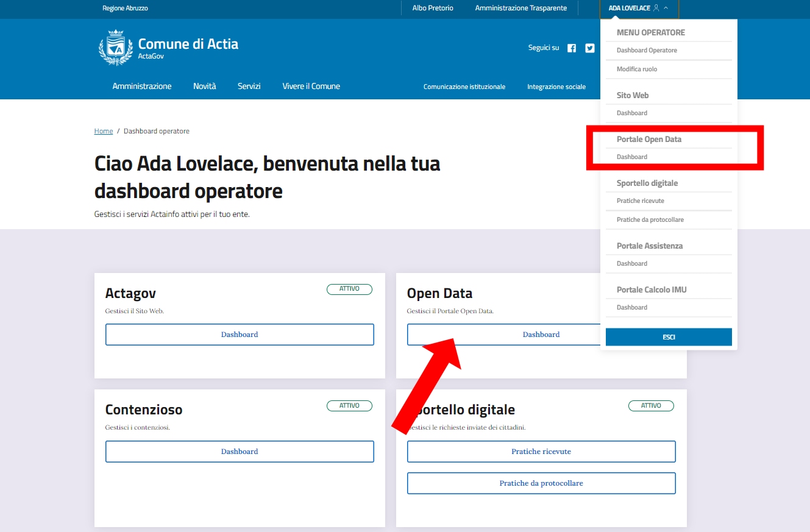Viewport: 810px width, 532px height.
Task: Open Amministrazione Trasparente in top bar
Action: [520, 9]
